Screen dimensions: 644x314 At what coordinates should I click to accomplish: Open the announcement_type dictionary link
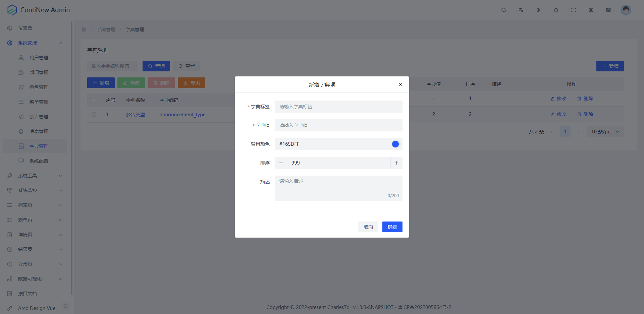tap(182, 114)
